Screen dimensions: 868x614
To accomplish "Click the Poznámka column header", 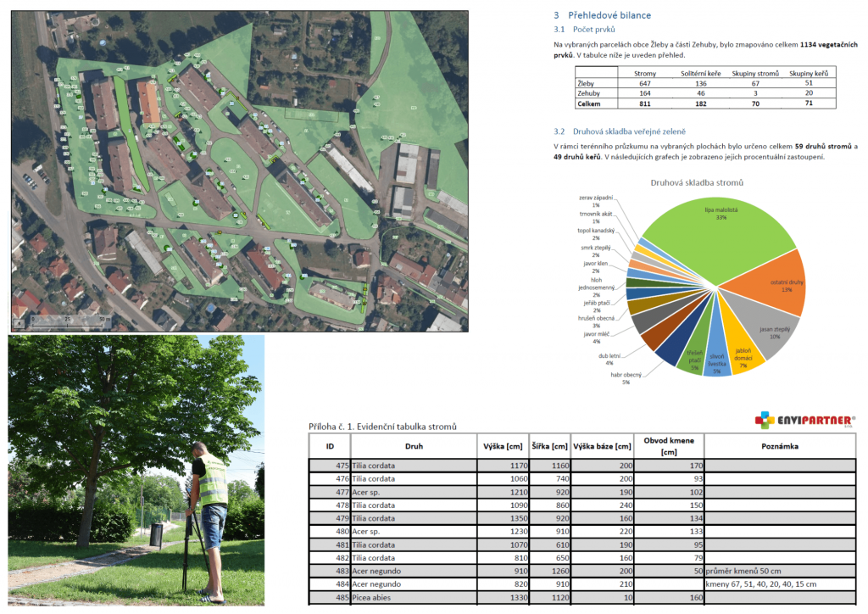I will click(x=779, y=446).
